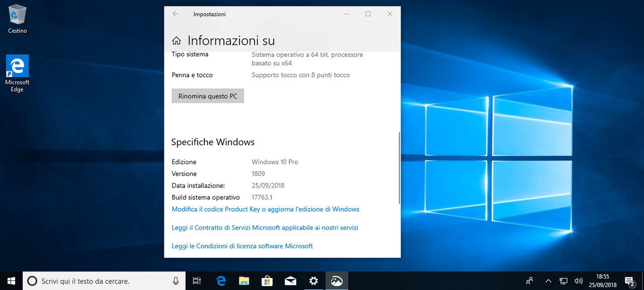Click the Cortana search circle icon
This screenshot has width=644, height=290.
[x=32, y=281]
